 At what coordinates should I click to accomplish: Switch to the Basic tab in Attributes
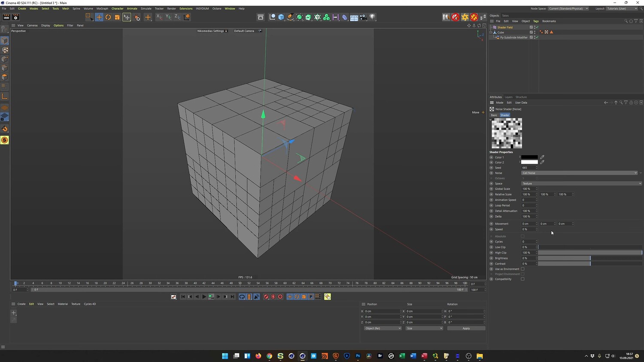(494, 115)
